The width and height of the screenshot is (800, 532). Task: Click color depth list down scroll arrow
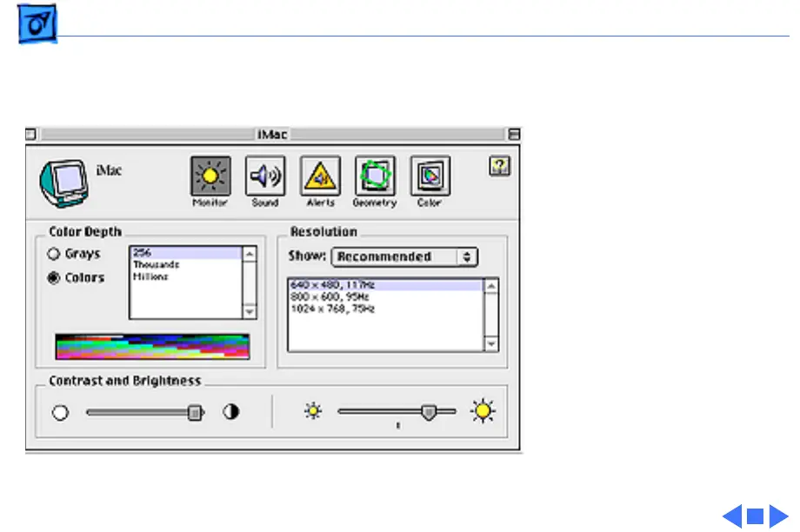click(x=250, y=311)
